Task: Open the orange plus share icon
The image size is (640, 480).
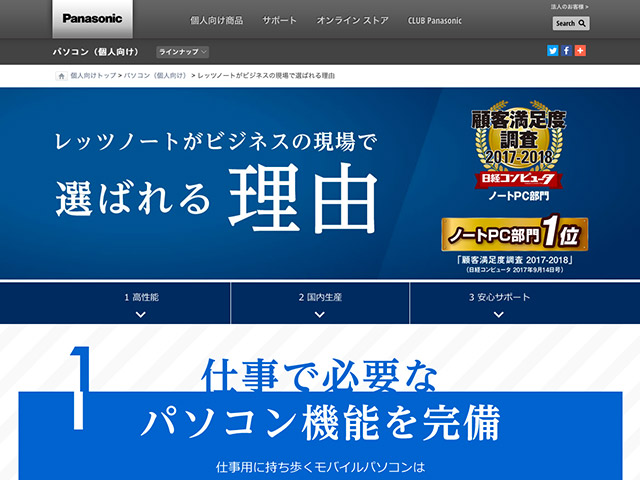Action: coord(580,51)
